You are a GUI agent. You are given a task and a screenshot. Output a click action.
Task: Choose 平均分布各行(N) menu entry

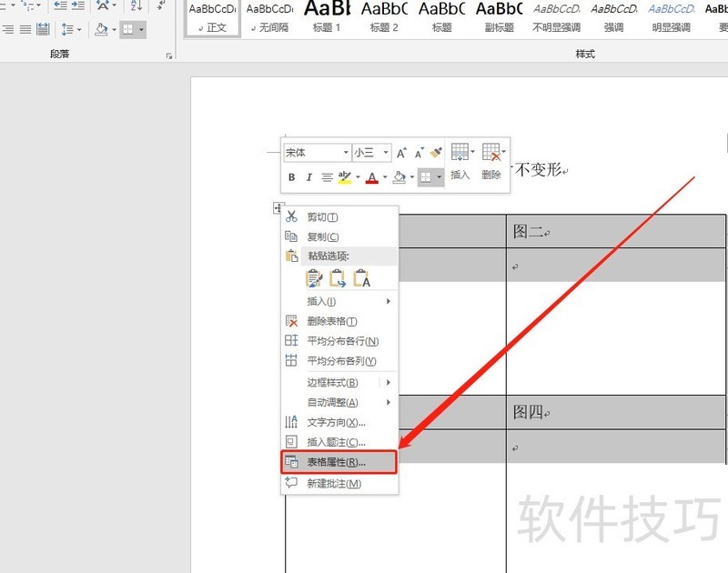(339, 341)
